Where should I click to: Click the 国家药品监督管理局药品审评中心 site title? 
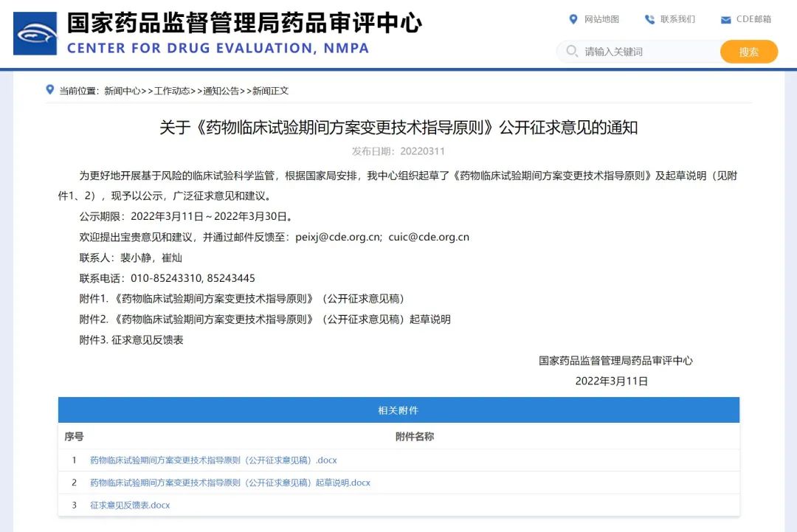244,23
